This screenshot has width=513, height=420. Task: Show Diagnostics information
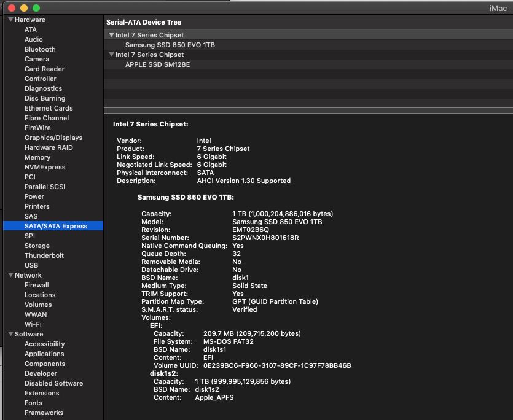43,88
